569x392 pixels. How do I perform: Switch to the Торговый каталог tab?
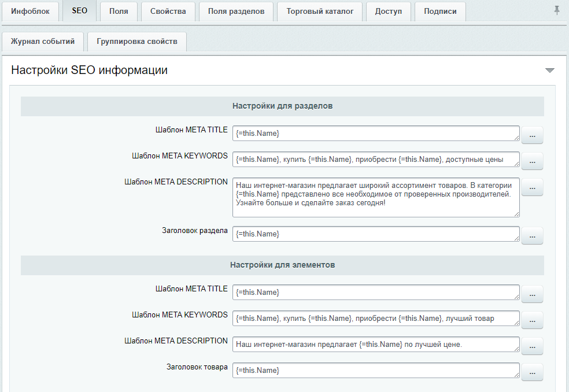320,11
